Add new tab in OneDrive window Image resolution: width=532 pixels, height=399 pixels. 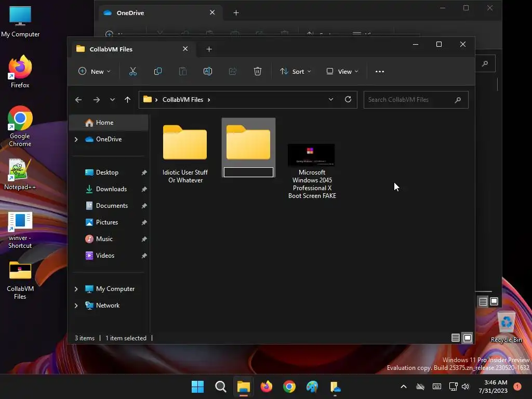(x=236, y=13)
